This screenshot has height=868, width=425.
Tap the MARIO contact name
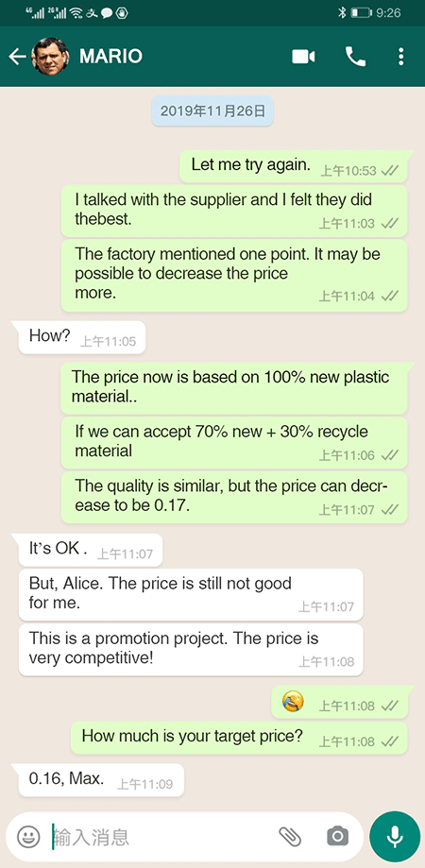[x=110, y=57]
